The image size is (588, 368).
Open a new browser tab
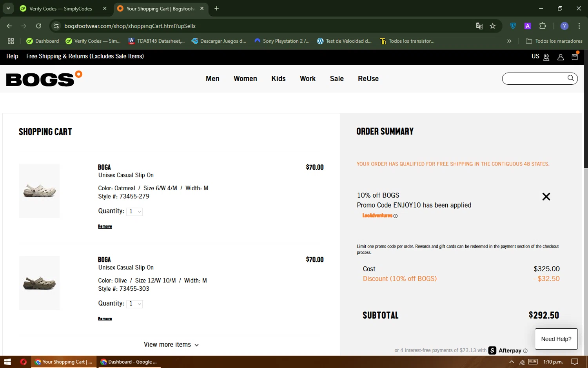[x=216, y=8]
